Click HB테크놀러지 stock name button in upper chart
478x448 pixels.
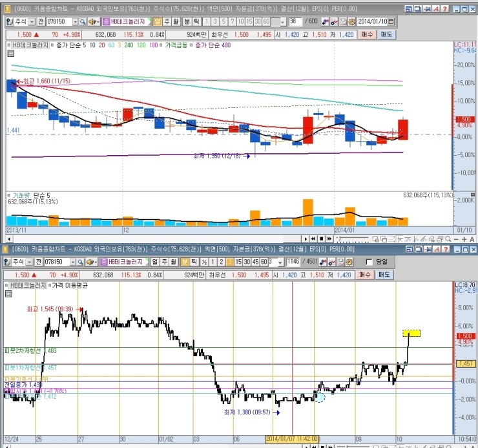(x=127, y=22)
